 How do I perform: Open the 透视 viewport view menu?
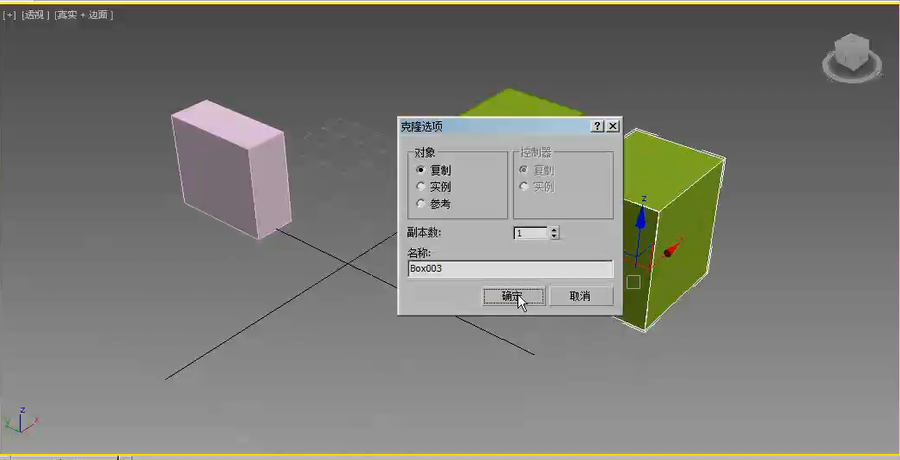coord(35,15)
